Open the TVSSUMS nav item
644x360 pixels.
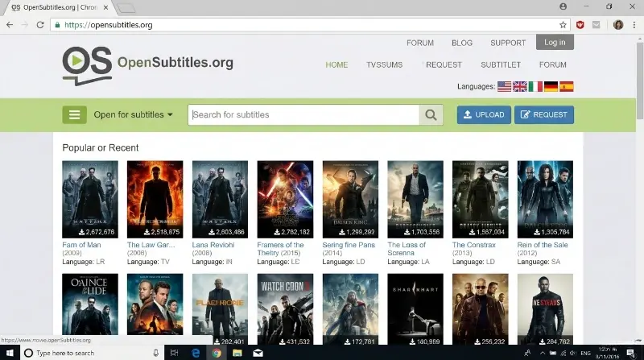(385, 64)
